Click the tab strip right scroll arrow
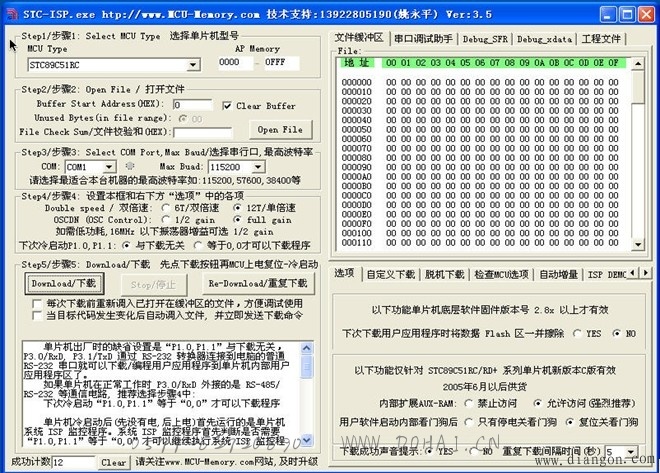 (646, 273)
